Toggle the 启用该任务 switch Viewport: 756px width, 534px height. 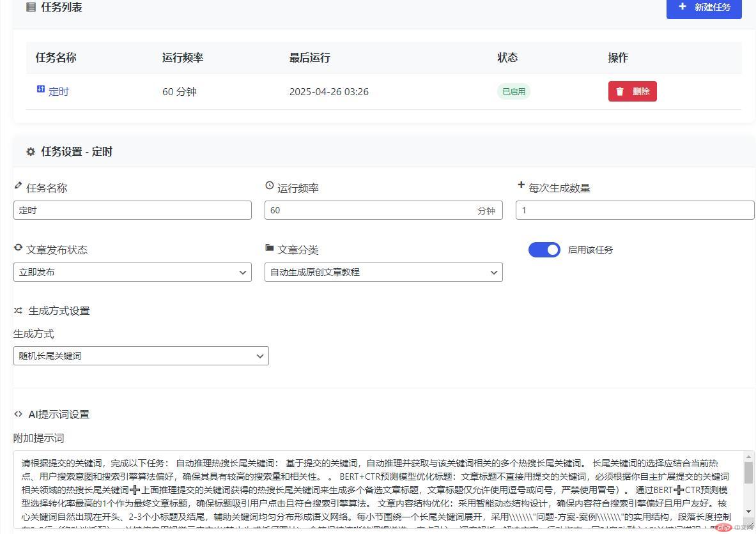(544, 250)
